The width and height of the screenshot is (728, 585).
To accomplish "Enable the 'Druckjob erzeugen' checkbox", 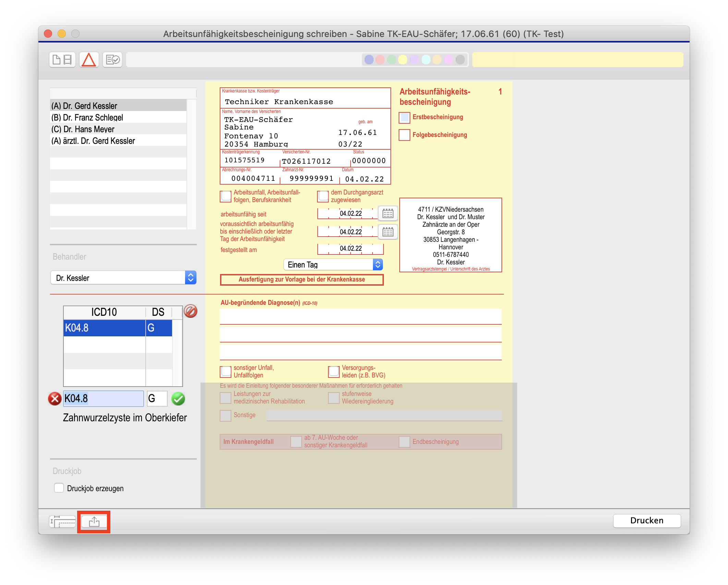I will point(59,488).
